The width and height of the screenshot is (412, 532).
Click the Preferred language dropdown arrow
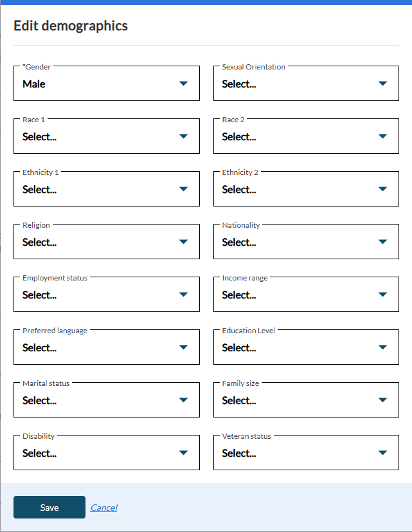pos(183,347)
